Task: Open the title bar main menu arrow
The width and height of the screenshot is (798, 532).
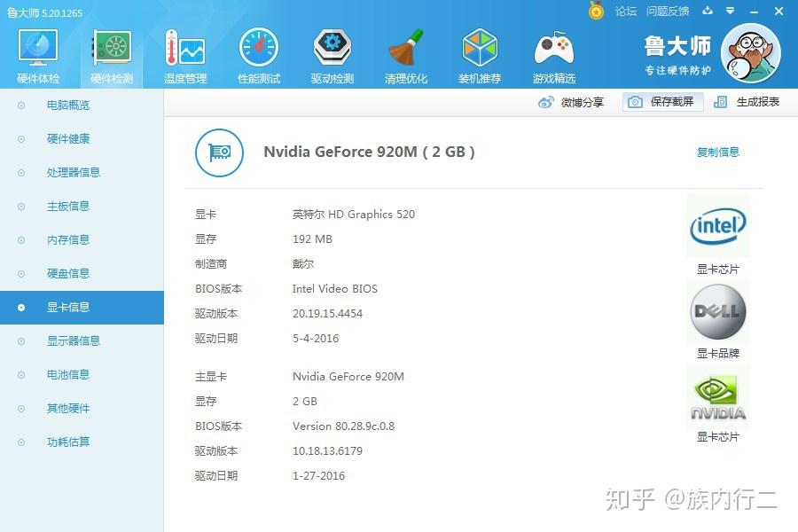Action: click(x=729, y=12)
